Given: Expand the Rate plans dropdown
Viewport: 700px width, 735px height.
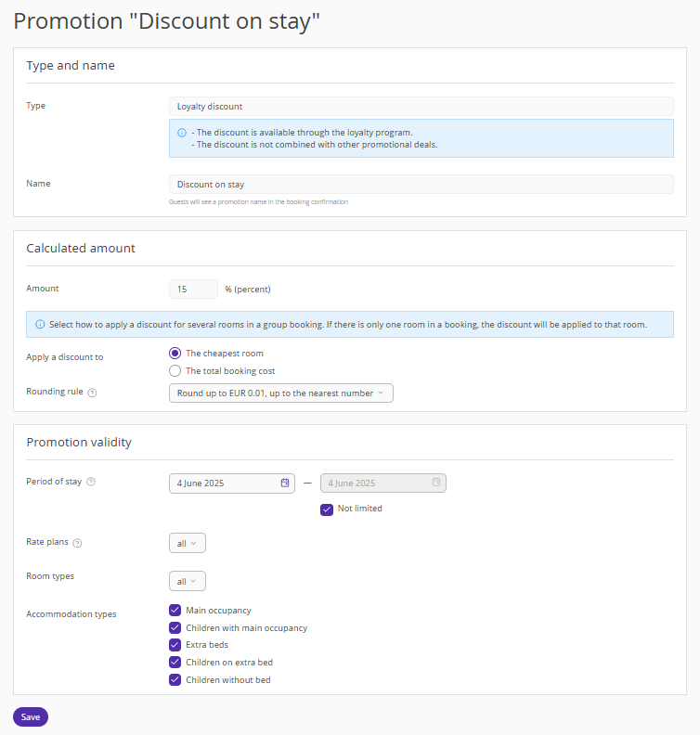Looking at the screenshot, I should [x=188, y=543].
